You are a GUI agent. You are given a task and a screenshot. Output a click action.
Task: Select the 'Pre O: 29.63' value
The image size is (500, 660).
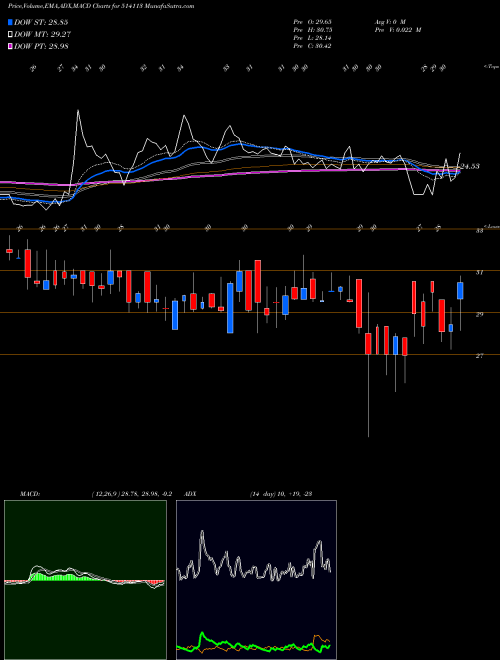(x=312, y=21)
